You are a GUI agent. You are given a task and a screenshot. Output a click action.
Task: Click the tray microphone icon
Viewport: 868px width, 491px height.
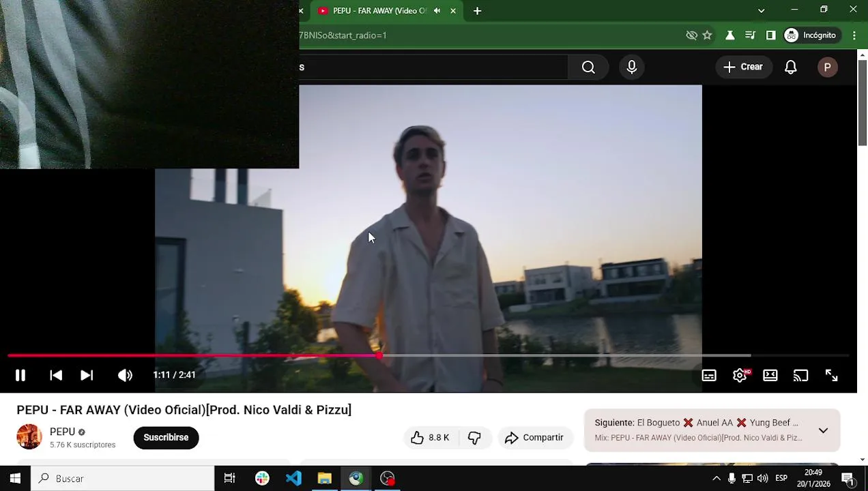732,478
